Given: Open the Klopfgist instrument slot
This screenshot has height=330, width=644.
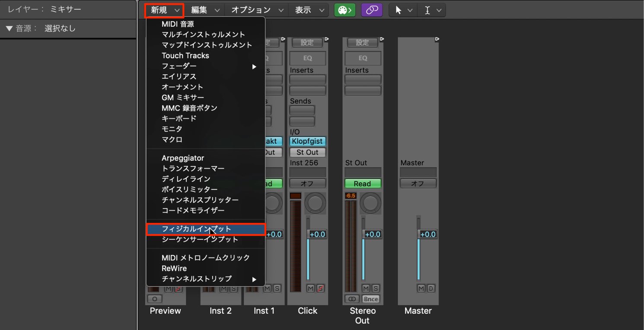Looking at the screenshot, I should click(307, 141).
